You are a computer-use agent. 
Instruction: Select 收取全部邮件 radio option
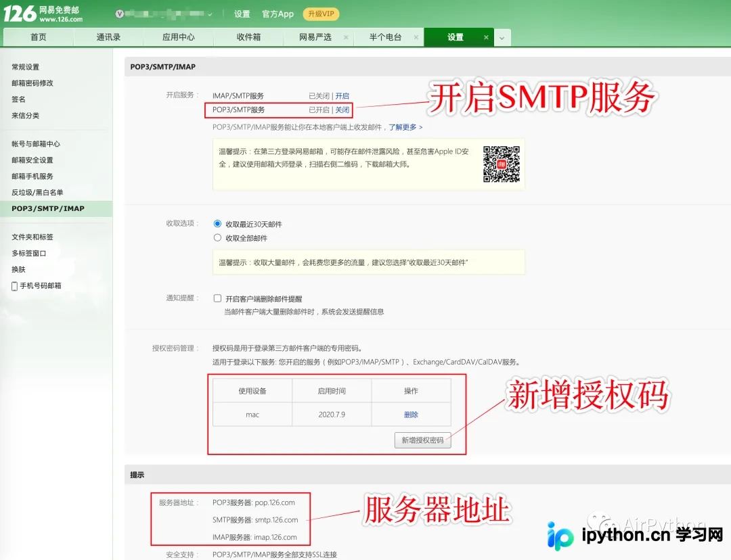point(217,237)
